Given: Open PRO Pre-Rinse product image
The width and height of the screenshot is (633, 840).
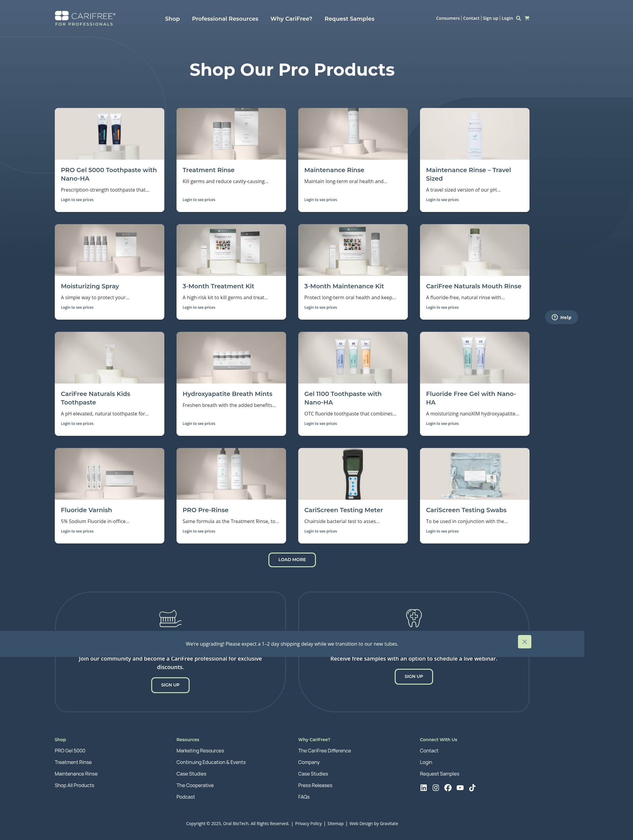Looking at the screenshot, I should tap(231, 474).
